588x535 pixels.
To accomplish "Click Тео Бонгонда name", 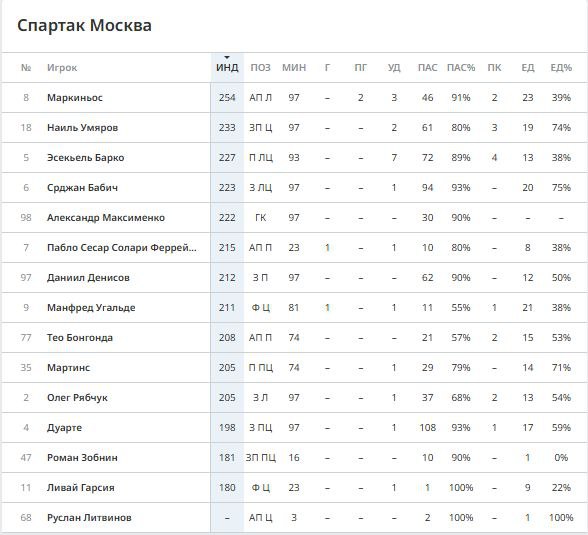I will point(80,337).
